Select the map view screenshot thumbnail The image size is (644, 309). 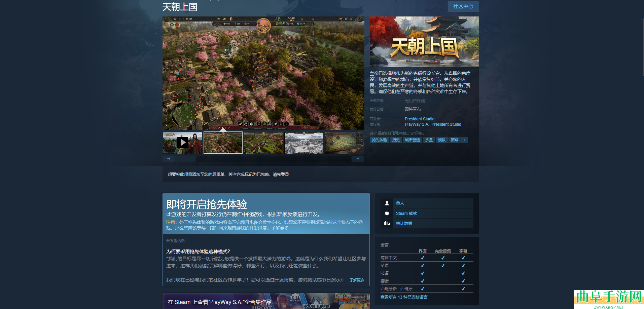[344, 143]
